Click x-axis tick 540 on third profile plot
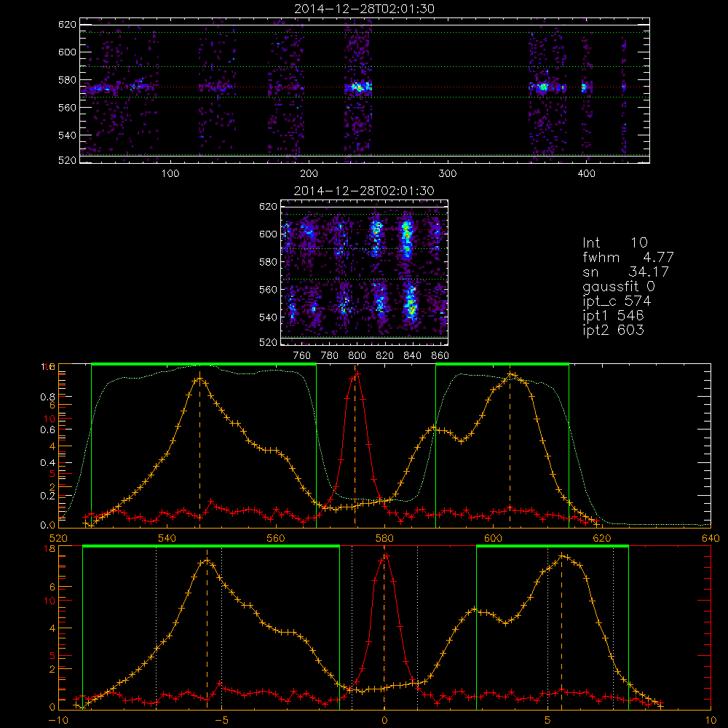This screenshot has height=728, width=728. click(x=167, y=539)
